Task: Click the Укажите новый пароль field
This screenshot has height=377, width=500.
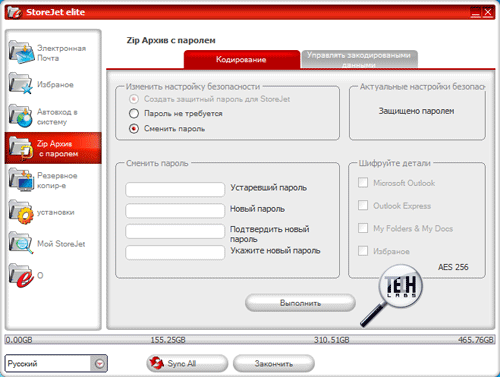Action: [x=175, y=253]
